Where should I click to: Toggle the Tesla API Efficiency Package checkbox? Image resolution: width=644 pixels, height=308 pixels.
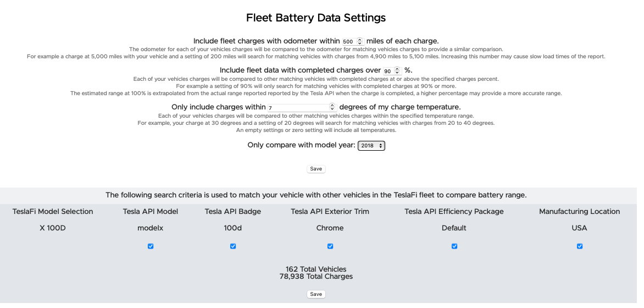[x=454, y=246]
